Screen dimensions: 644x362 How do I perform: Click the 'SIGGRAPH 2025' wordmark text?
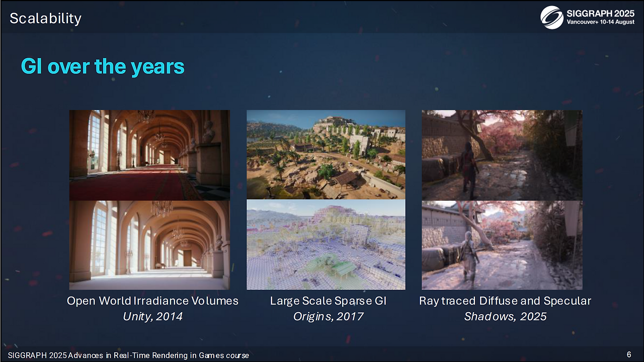(x=601, y=14)
